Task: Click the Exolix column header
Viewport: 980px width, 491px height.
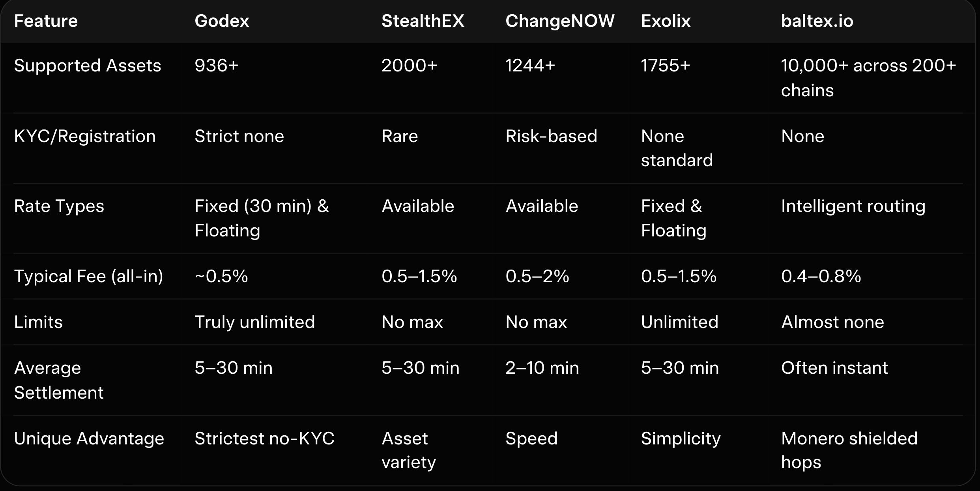Action: (x=666, y=21)
